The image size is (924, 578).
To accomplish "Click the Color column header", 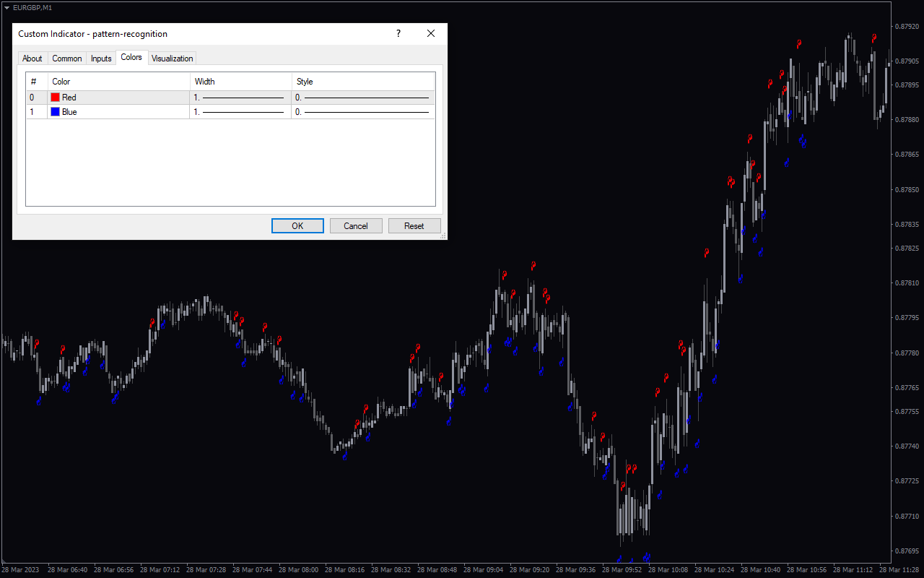I will pos(119,82).
